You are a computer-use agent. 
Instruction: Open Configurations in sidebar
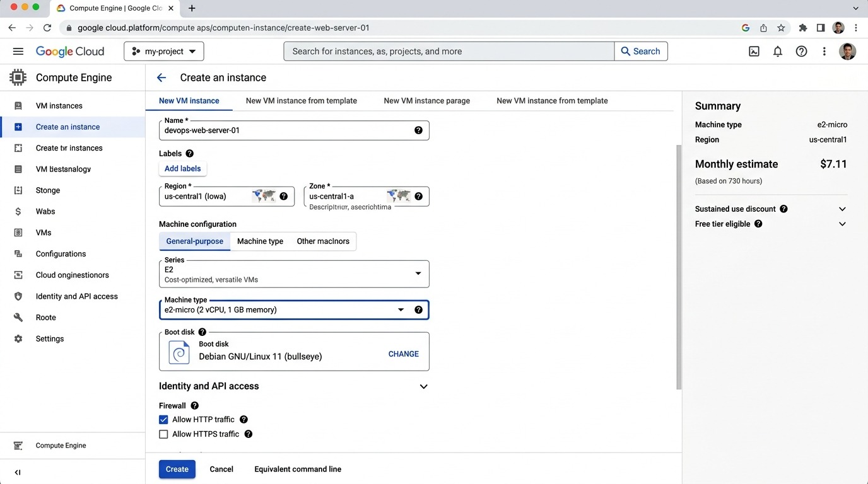(x=73, y=254)
